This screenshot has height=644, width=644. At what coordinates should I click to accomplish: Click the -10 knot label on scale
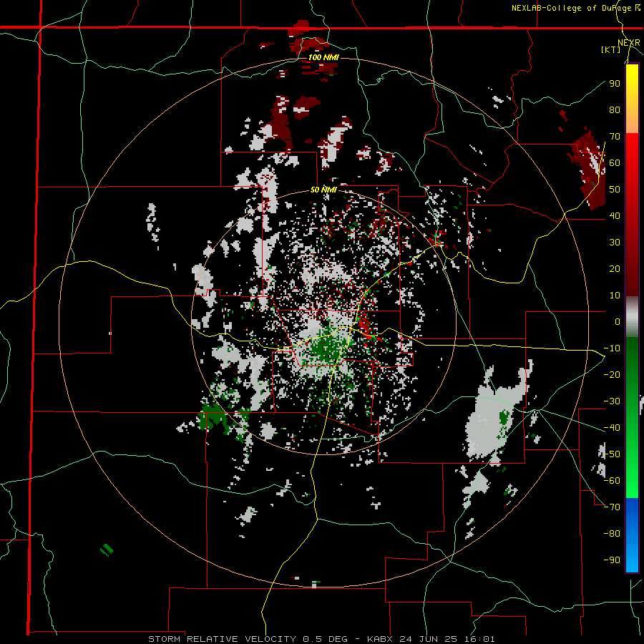tap(612, 348)
